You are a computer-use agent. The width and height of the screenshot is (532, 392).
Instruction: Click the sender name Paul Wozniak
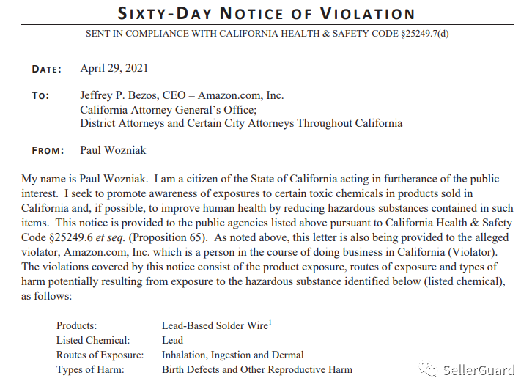[x=113, y=150]
